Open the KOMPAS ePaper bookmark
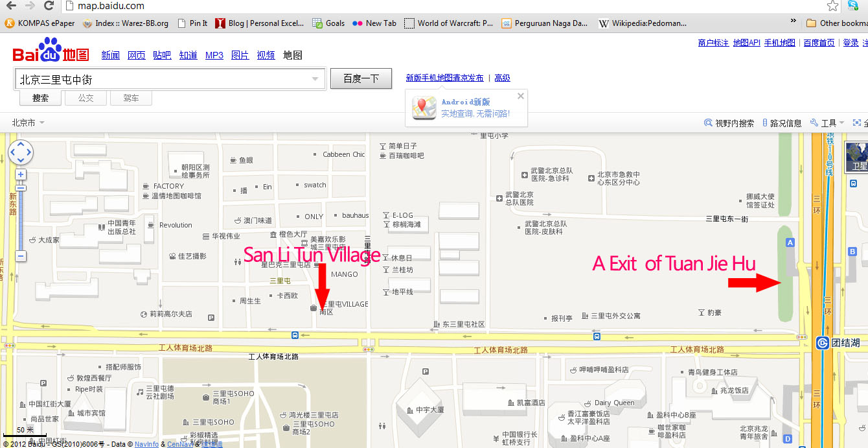Image resolution: width=868 pixels, height=448 pixels. 40,23
